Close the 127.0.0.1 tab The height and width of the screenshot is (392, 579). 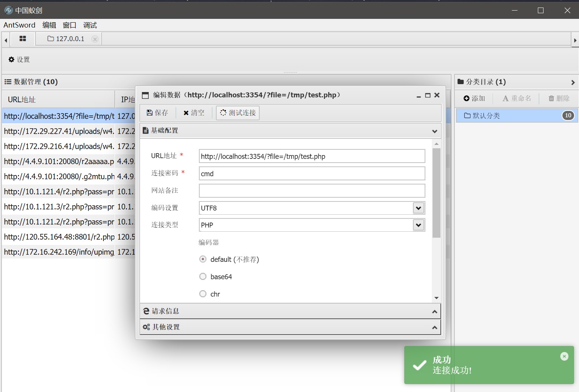click(95, 39)
